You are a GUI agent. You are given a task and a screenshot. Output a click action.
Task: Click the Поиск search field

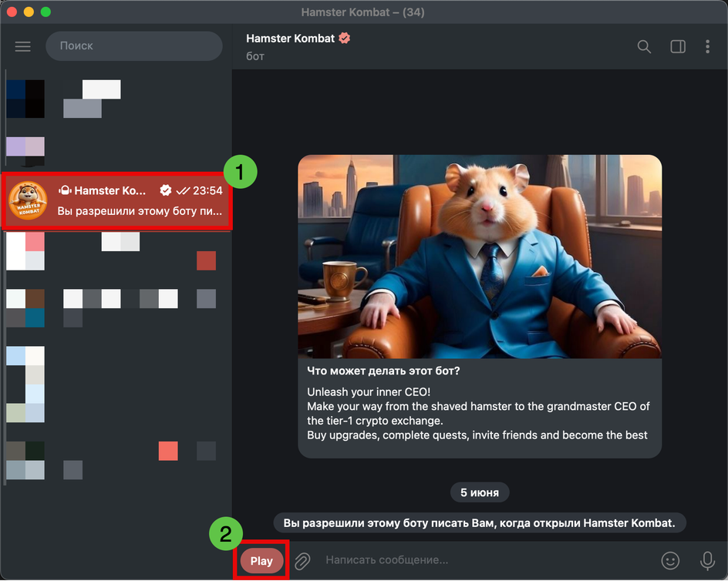(x=133, y=46)
